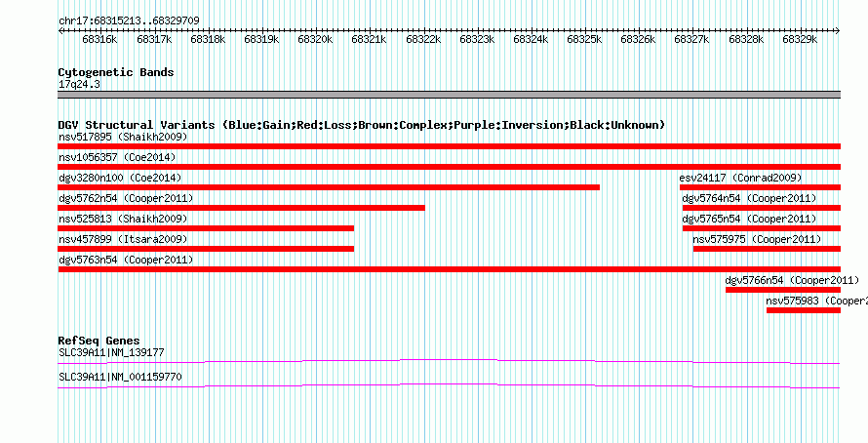Click the 68322k ruler mark
Viewport: 868px width, 443px height.
click(423, 40)
